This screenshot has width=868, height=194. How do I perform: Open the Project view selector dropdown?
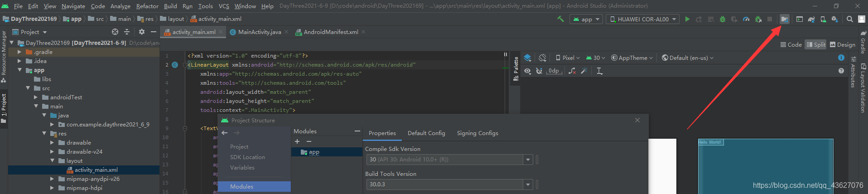pos(30,32)
